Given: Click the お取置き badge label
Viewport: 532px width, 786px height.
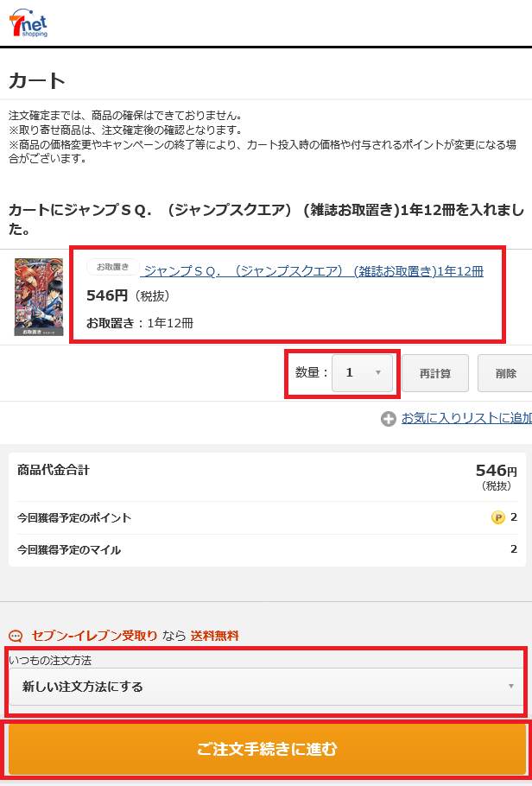Looking at the screenshot, I should pyautogui.click(x=113, y=267).
